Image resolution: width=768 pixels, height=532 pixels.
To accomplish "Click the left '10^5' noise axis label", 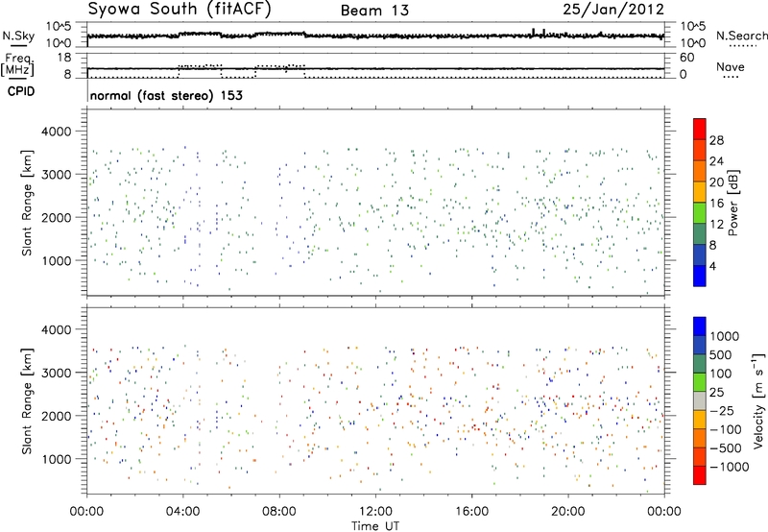I will [59, 27].
